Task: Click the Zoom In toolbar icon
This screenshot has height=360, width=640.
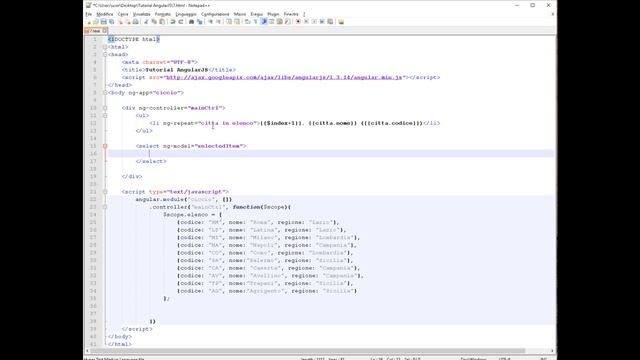Action: 210,22
